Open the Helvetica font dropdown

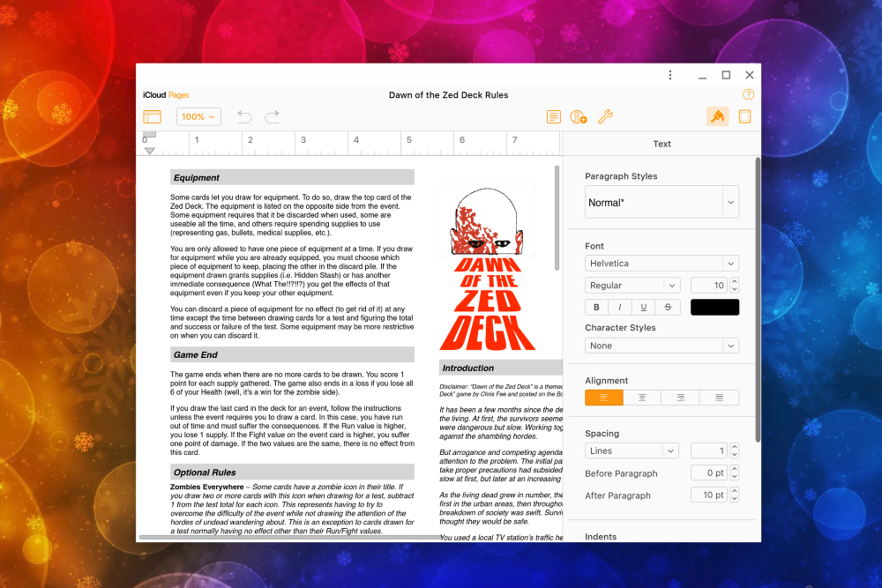click(x=661, y=263)
